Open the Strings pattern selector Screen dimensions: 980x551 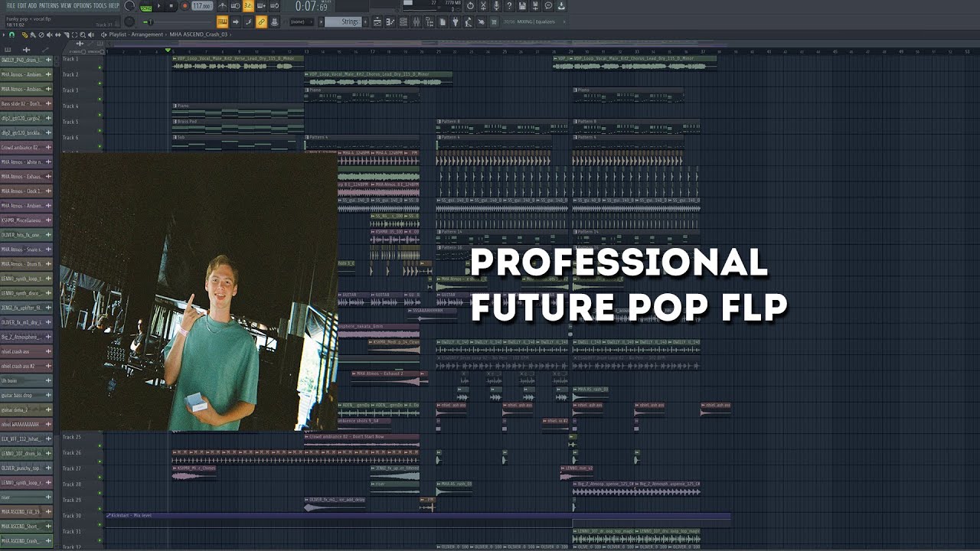342,21
